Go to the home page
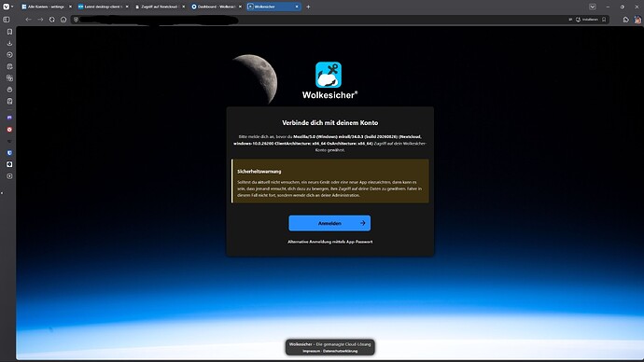The image size is (644, 362). coord(63,20)
